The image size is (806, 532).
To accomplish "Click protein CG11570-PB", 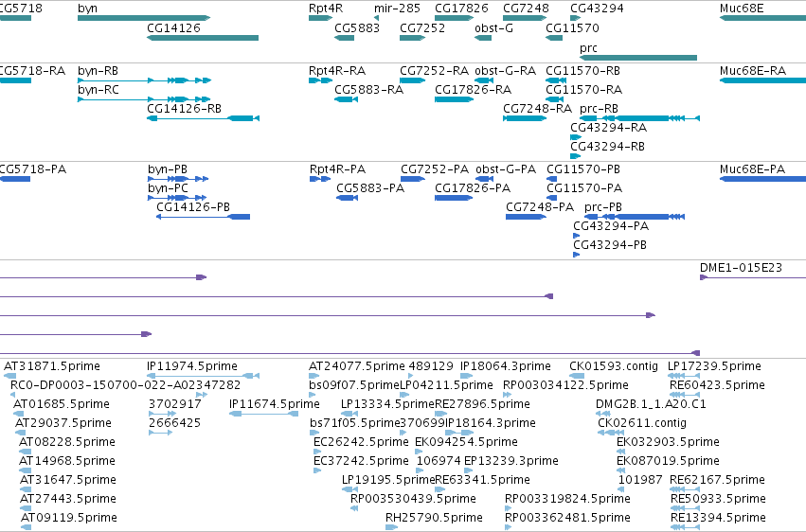I will pos(551,179).
